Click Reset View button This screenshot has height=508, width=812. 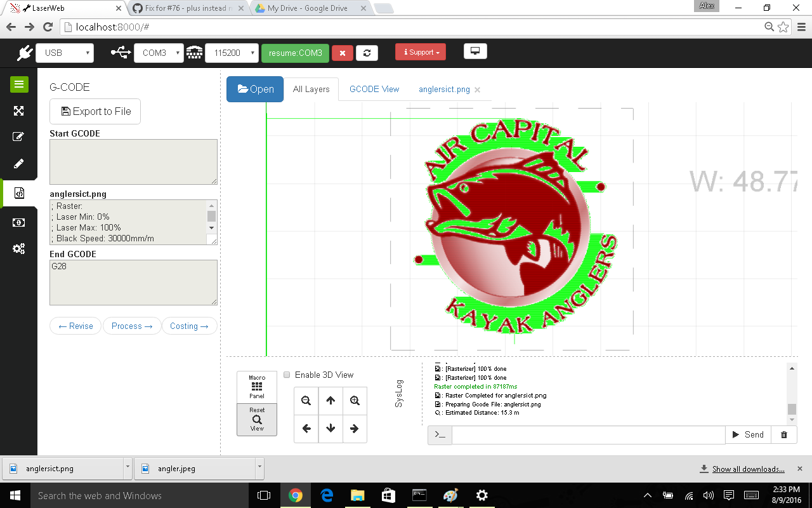(257, 419)
